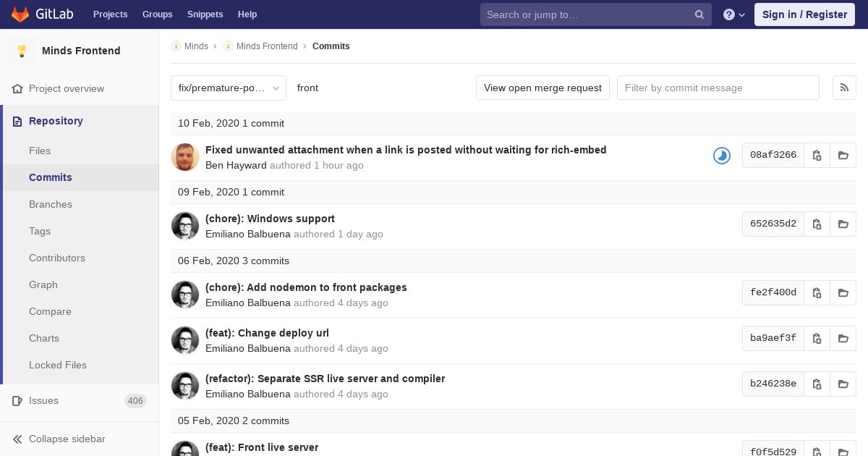Browse files at commit ba9aef3f
Image resolution: width=868 pixels, height=456 pixels.
pos(843,338)
